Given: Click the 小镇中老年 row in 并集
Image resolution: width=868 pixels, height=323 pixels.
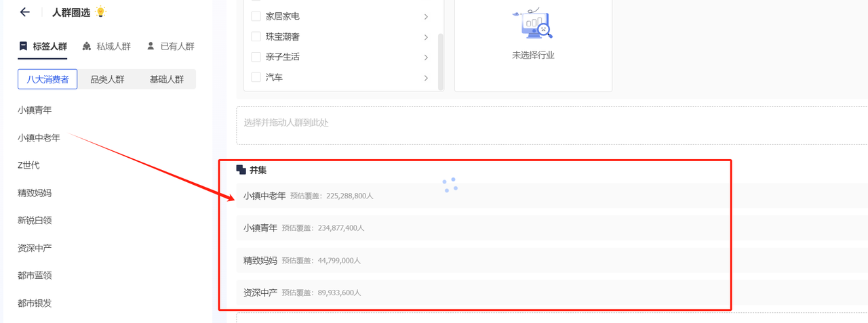Looking at the screenshot, I should (552, 196).
